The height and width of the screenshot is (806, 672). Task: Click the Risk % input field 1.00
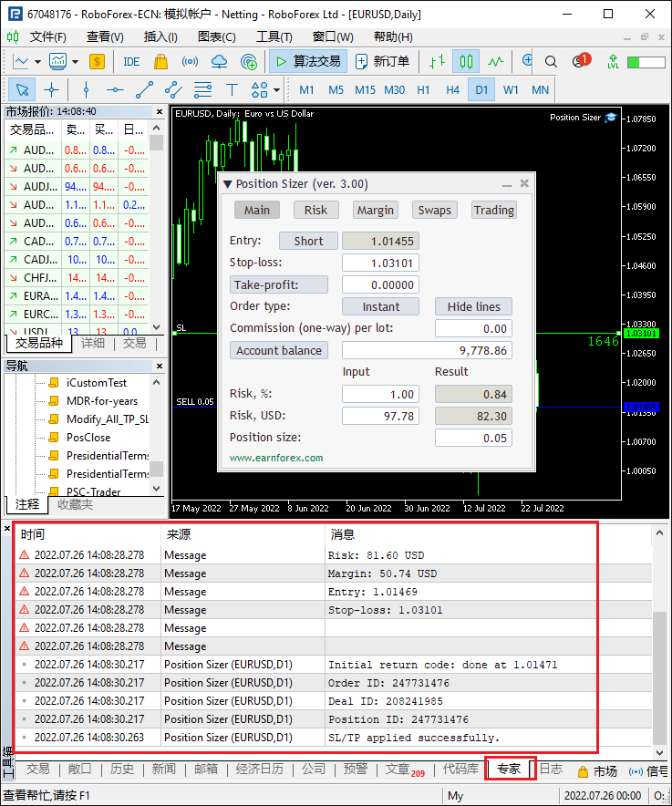380,394
